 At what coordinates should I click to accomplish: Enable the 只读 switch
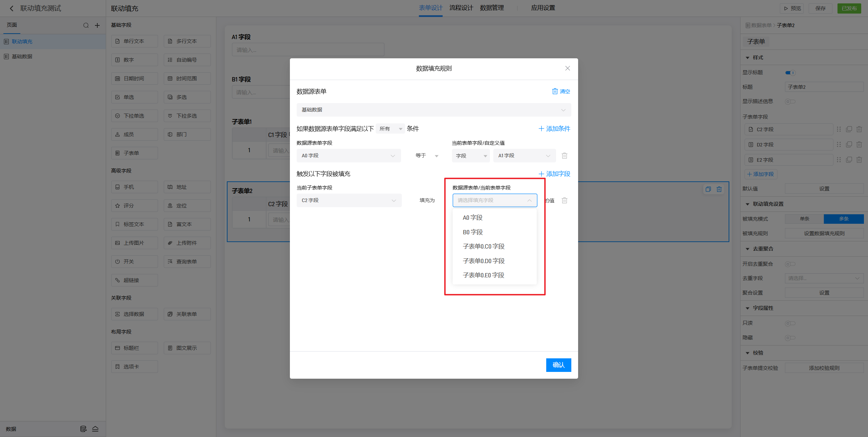790,323
